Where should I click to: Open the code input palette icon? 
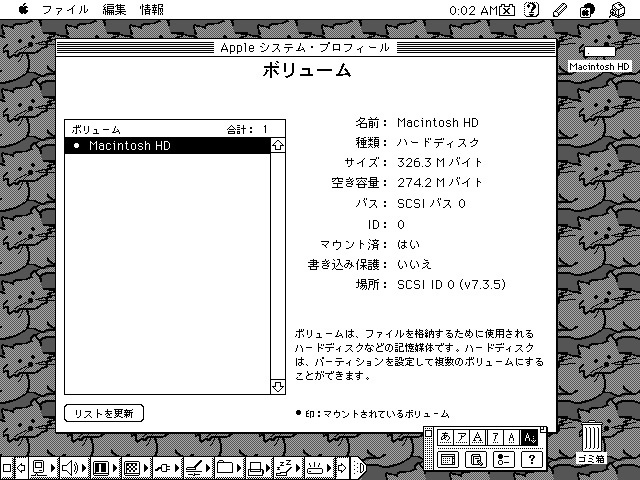click(448, 460)
